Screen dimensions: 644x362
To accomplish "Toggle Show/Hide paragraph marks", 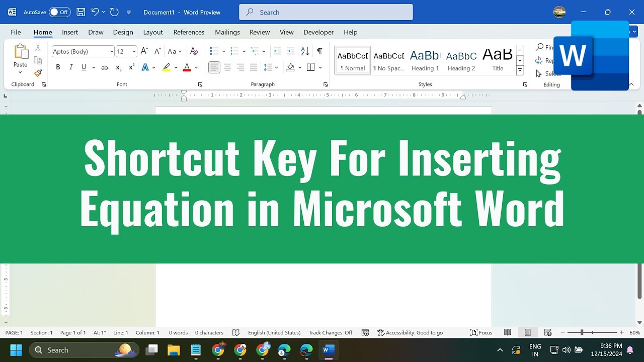I will tap(319, 51).
